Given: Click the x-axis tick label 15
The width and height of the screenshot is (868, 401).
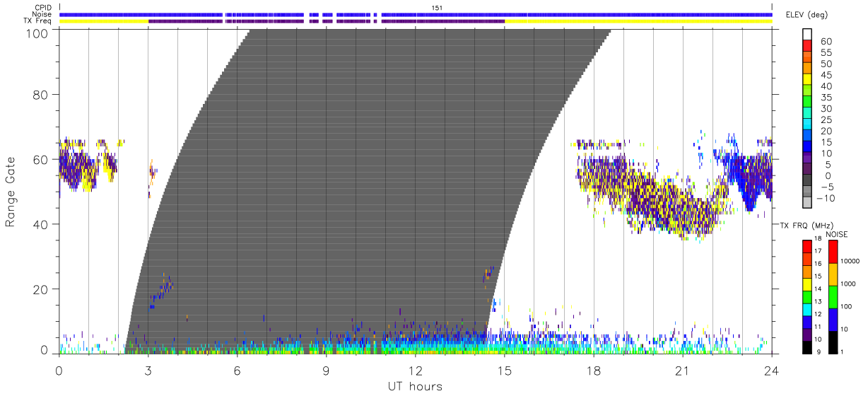Looking at the screenshot, I should (504, 370).
